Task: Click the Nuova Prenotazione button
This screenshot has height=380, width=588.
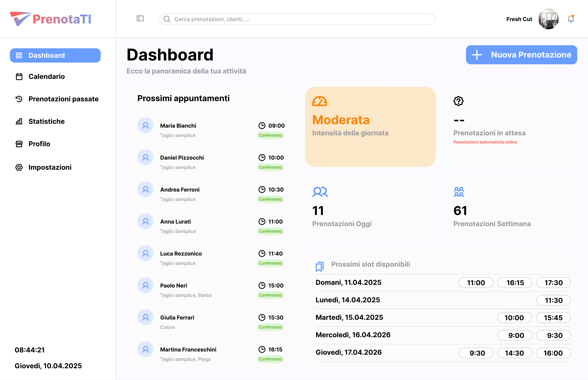Action: pos(521,55)
